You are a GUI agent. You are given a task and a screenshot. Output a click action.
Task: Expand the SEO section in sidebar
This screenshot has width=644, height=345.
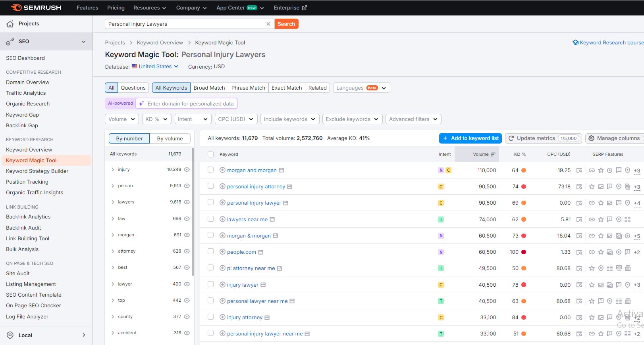coord(46,41)
